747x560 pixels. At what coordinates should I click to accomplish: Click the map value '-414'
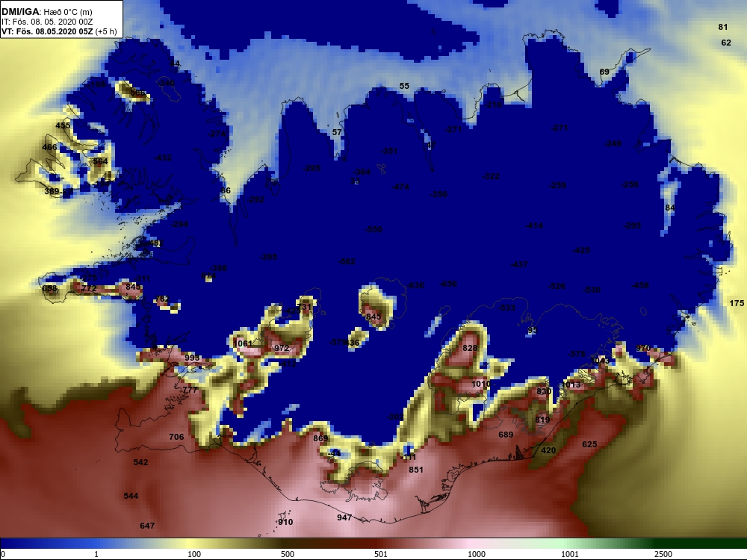[x=534, y=225]
